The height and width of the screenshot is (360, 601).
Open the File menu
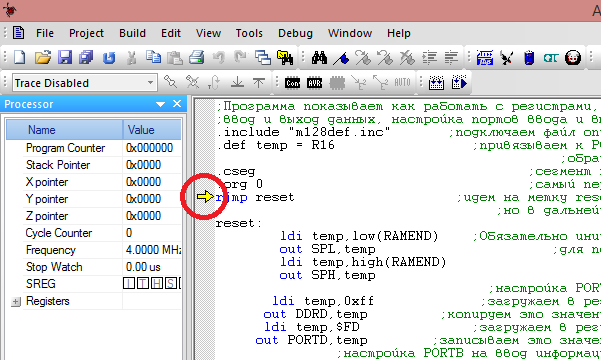(45, 33)
